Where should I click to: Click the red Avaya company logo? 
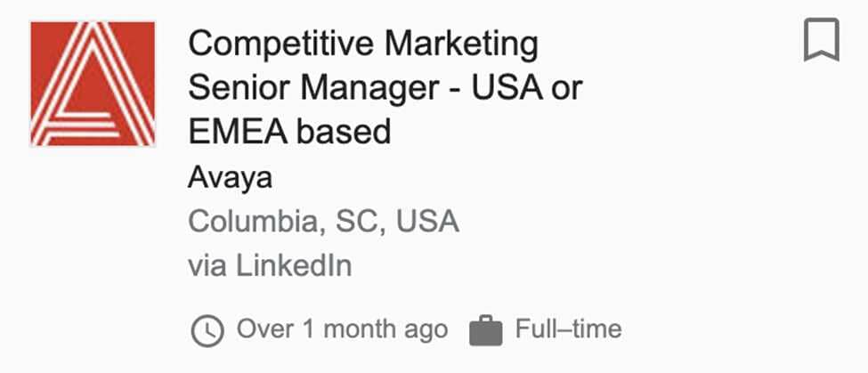coord(93,84)
